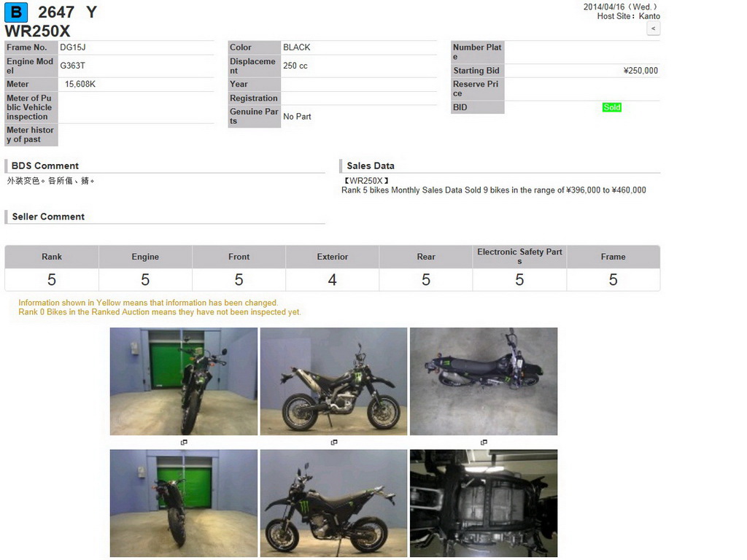This screenshot has height=560, width=747.
Task: Open the under-seat close-up thumbnail
Action: 484,503
